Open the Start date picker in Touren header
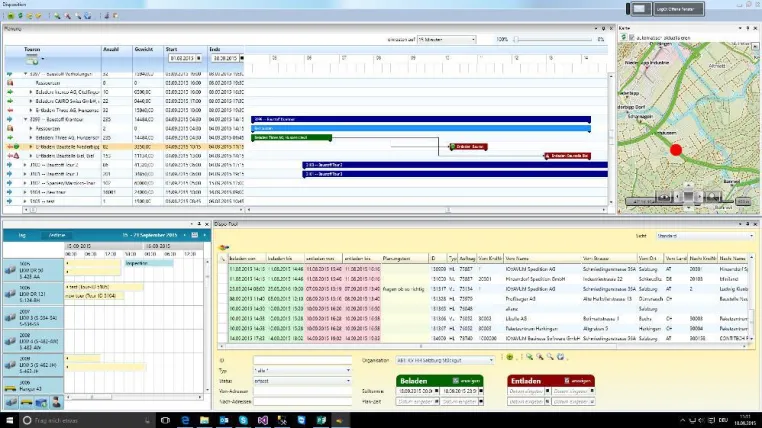Screen dimensions: 762x428 (199, 58)
